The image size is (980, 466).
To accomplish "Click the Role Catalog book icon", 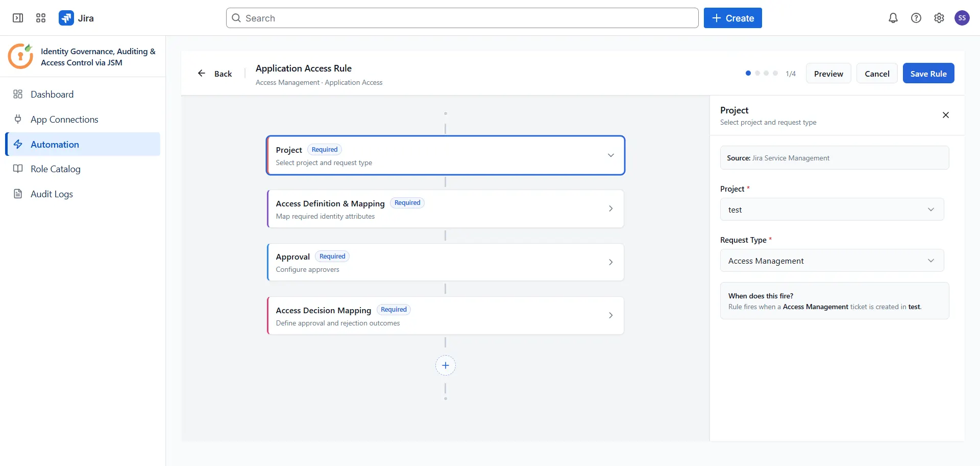I will 18,169.
